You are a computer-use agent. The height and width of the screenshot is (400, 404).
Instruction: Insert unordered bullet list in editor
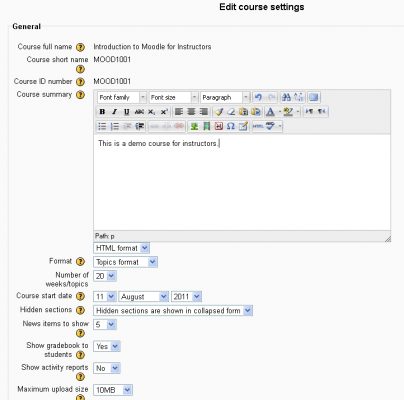pyautogui.click(x=102, y=126)
